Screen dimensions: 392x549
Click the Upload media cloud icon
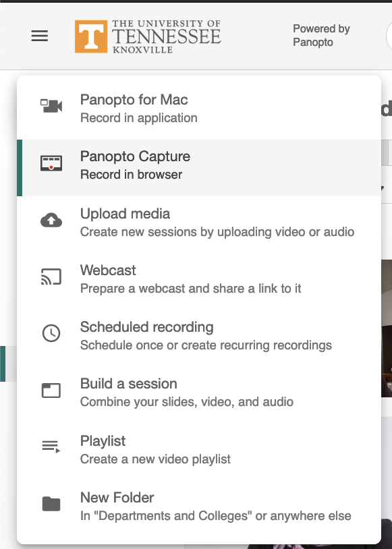(x=51, y=221)
